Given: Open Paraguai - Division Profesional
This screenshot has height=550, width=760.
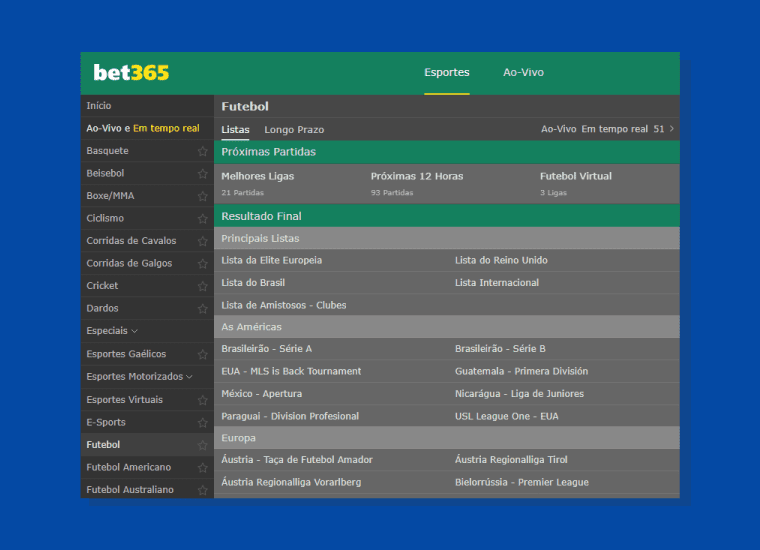Looking at the screenshot, I should pyautogui.click(x=290, y=416).
